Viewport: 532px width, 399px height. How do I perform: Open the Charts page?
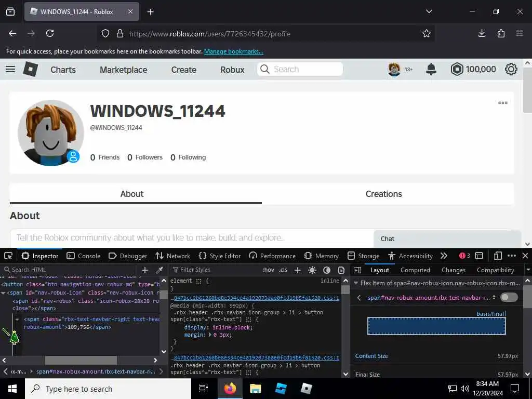point(63,70)
